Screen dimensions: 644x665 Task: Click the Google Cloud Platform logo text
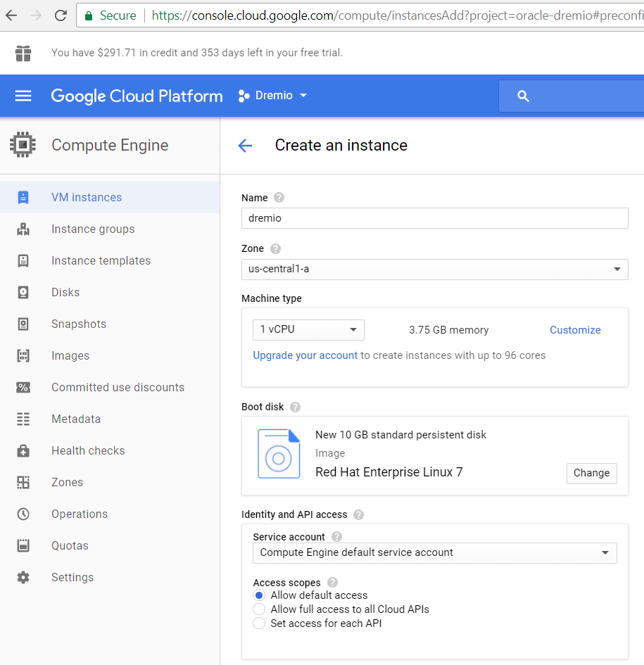tap(137, 96)
